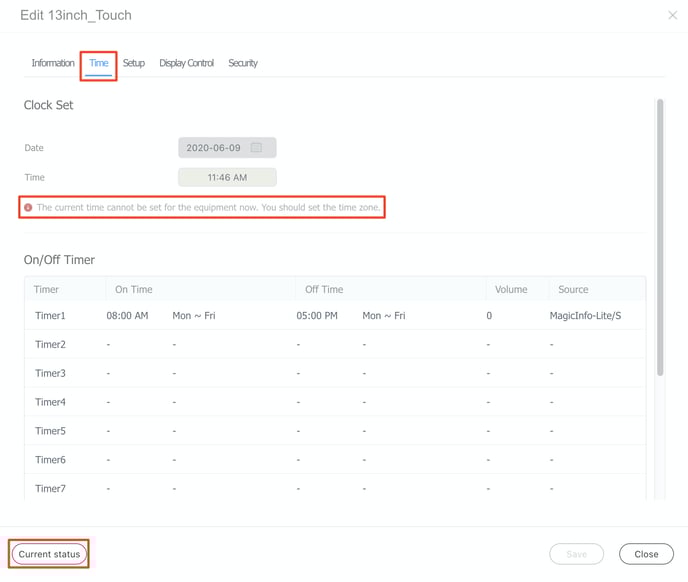Image resolution: width=688 pixels, height=582 pixels.
Task: Select the Security tab
Action: tap(243, 63)
